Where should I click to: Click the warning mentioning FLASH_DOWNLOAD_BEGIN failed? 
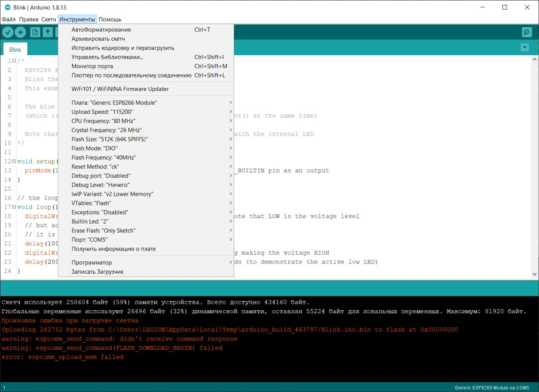pyautogui.click(x=112, y=348)
